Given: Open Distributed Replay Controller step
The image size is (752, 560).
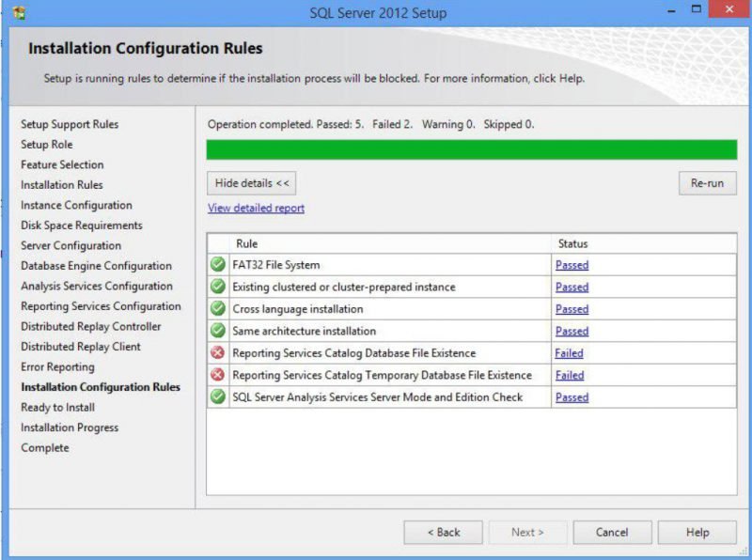Looking at the screenshot, I should point(91,326).
